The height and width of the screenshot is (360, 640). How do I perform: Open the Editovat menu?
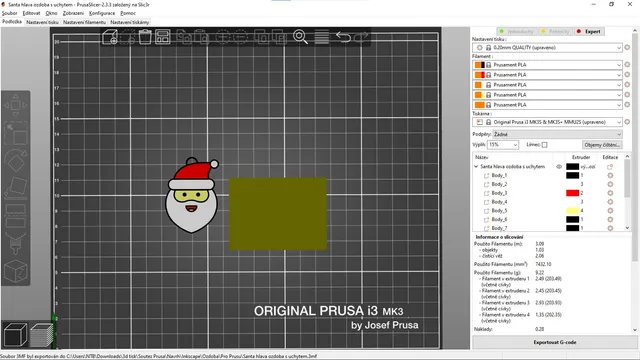coord(31,13)
